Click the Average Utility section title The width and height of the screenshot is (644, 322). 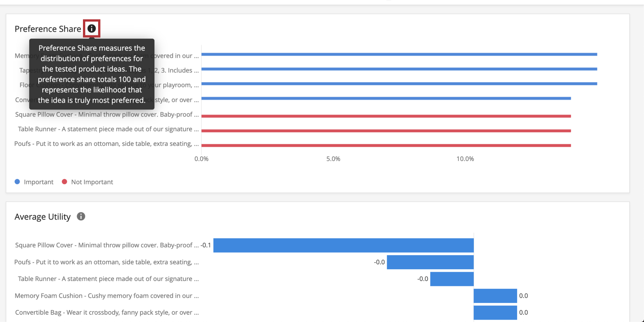coord(42,216)
